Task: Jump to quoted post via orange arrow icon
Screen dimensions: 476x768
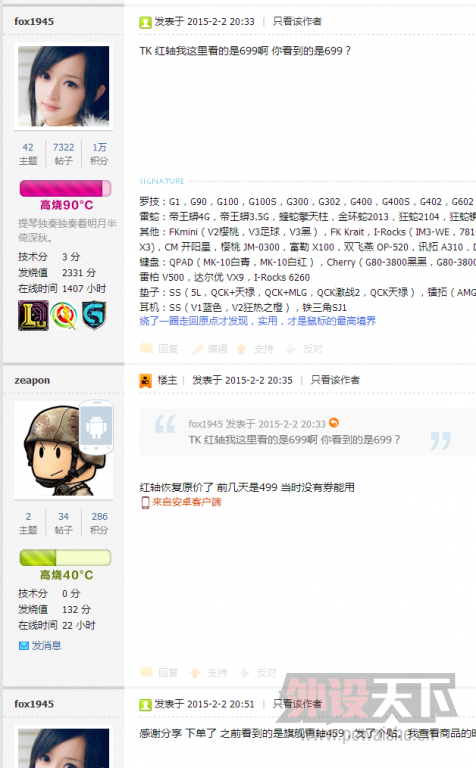Action: (x=334, y=423)
